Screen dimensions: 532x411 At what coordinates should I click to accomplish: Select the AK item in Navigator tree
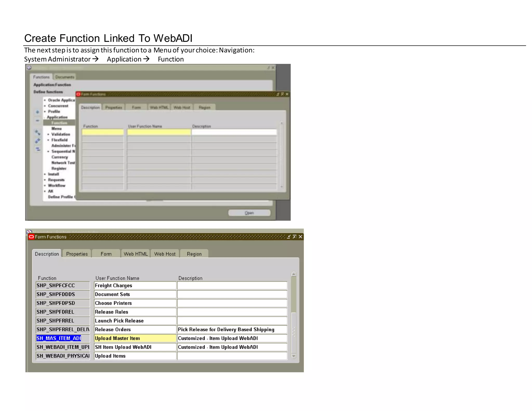(50, 191)
